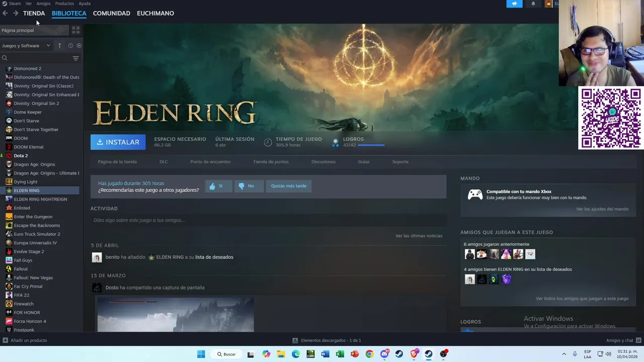Toggle the ready-to-play filter icon
Image resolution: width=644 pixels, height=362 pixels.
tap(79, 46)
